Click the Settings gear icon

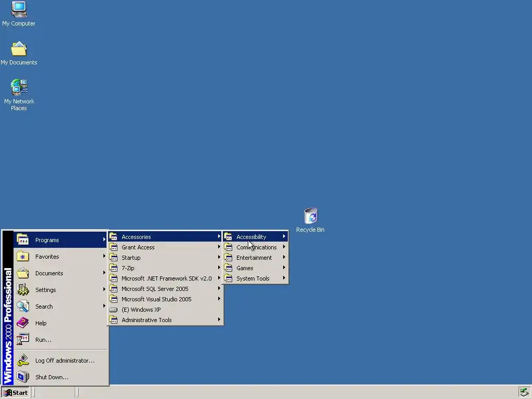coord(23,289)
